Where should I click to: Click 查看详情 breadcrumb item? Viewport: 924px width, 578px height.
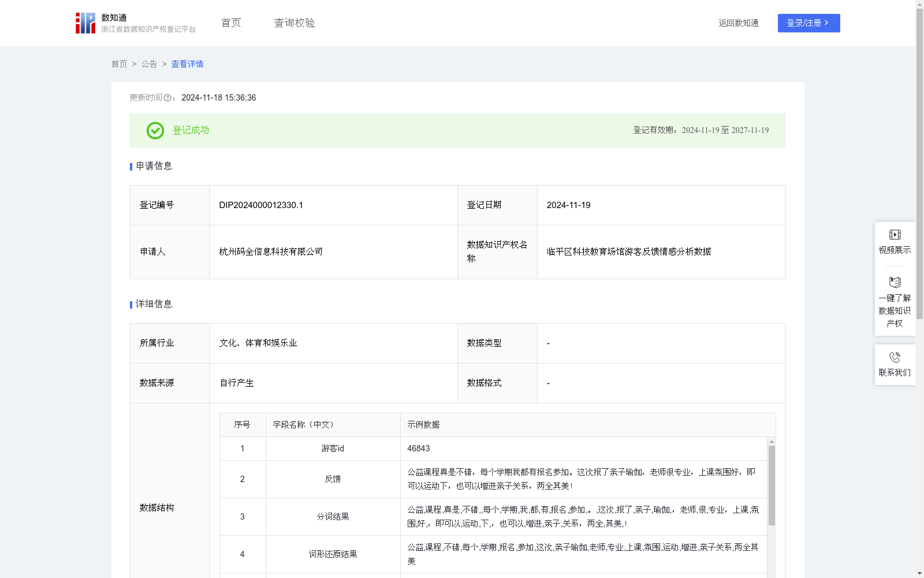pyautogui.click(x=187, y=64)
